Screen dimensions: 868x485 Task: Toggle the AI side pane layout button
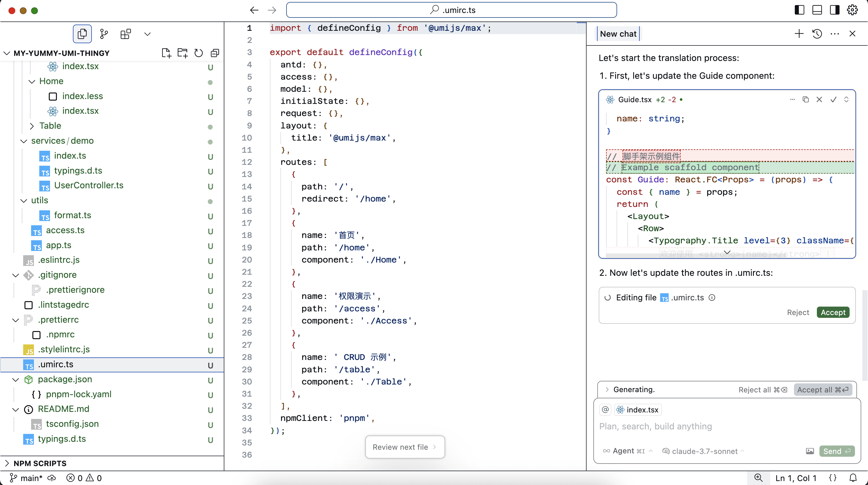coord(835,10)
